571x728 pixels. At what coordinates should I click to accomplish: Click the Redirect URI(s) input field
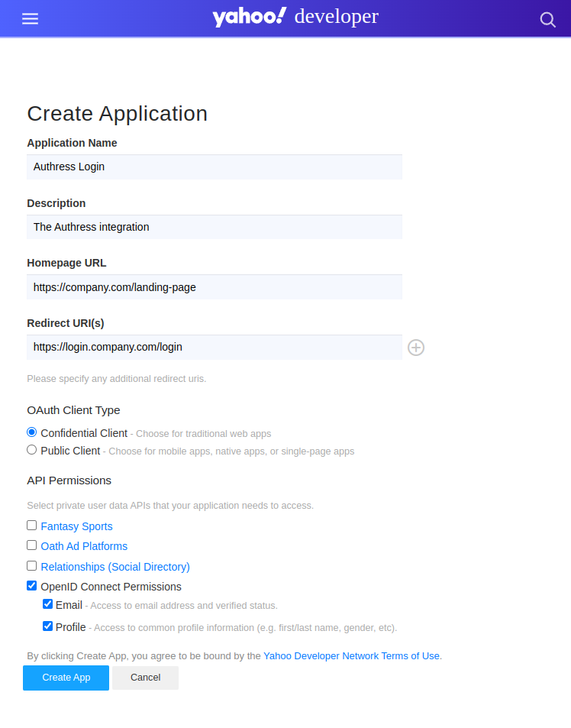[x=214, y=347]
